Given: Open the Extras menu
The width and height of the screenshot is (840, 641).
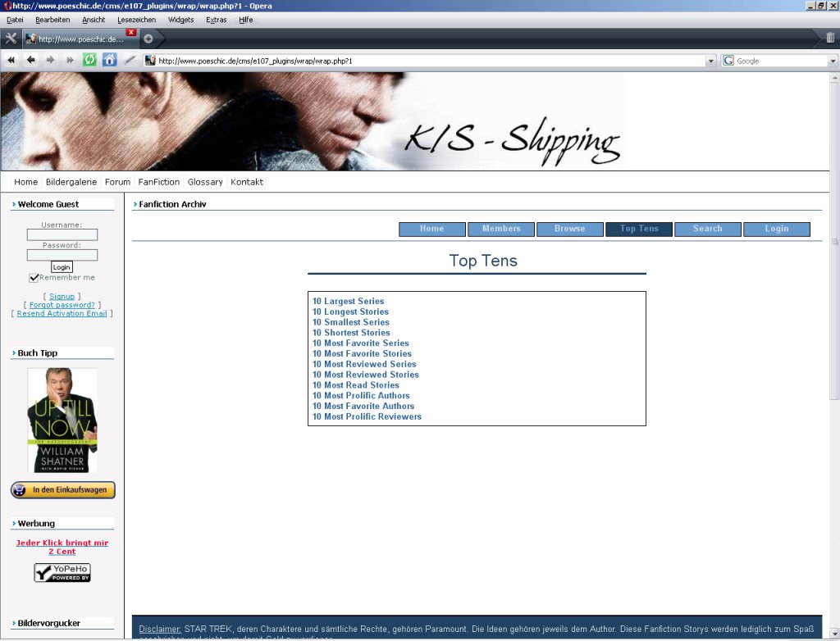Looking at the screenshot, I should [217, 20].
